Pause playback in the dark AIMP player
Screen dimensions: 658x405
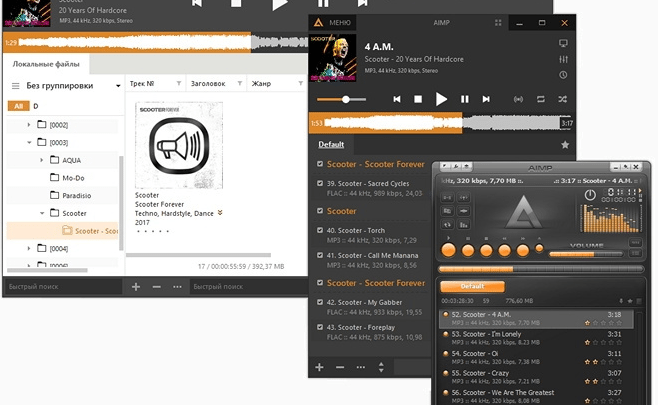coord(465,99)
